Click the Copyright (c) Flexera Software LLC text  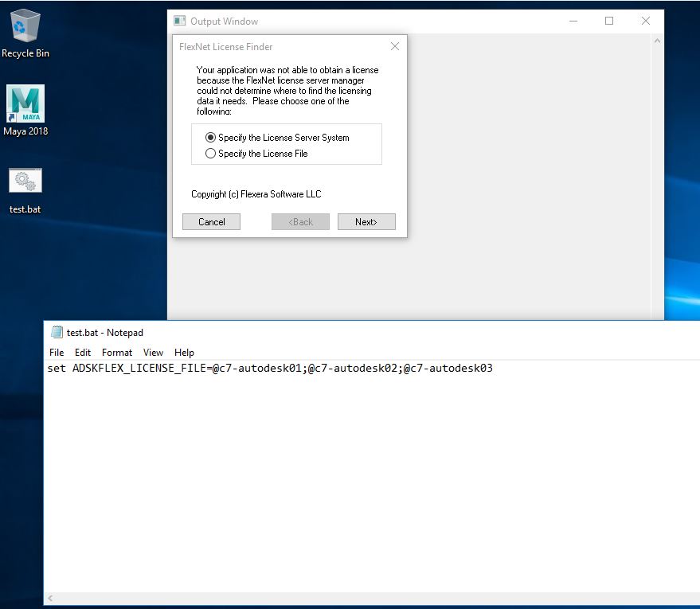point(256,194)
